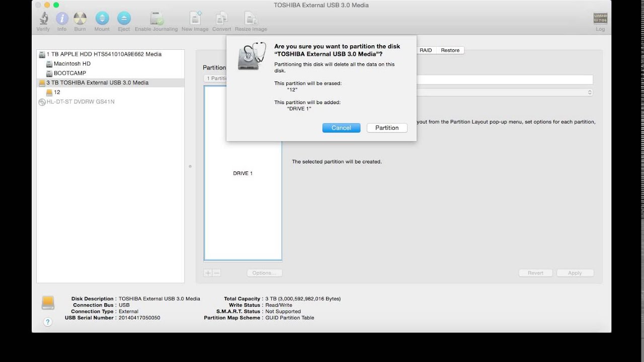Select HL-DT-ST DVDRW GS41N drive
This screenshot has width=644, height=362.
pyautogui.click(x=111, y=102)
